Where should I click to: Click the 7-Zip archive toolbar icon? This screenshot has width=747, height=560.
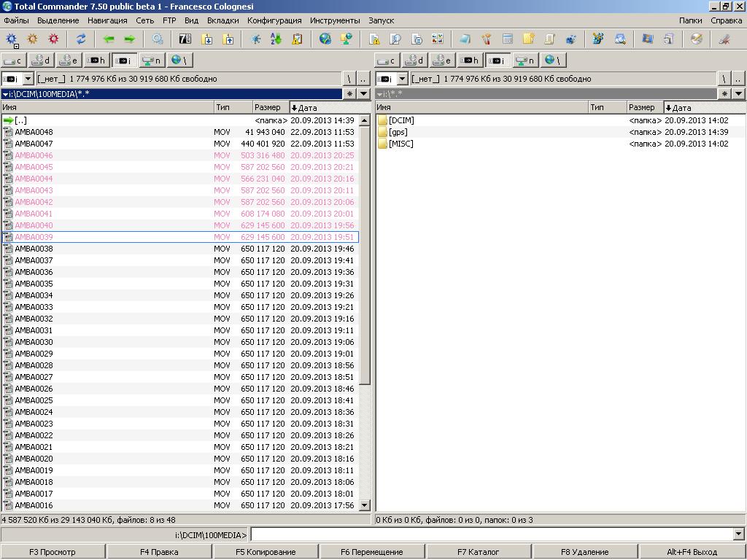[x=185, y=39]
